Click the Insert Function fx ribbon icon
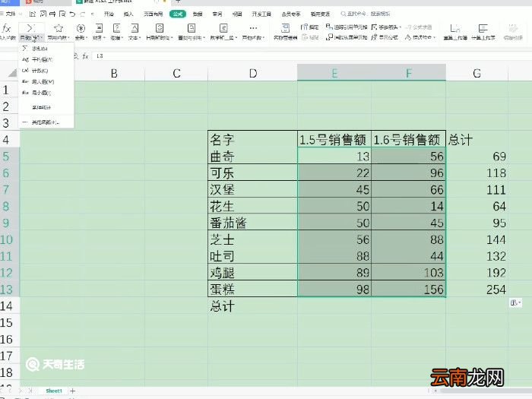Screen dimensions: 532x399 click(x=6, y=28)
